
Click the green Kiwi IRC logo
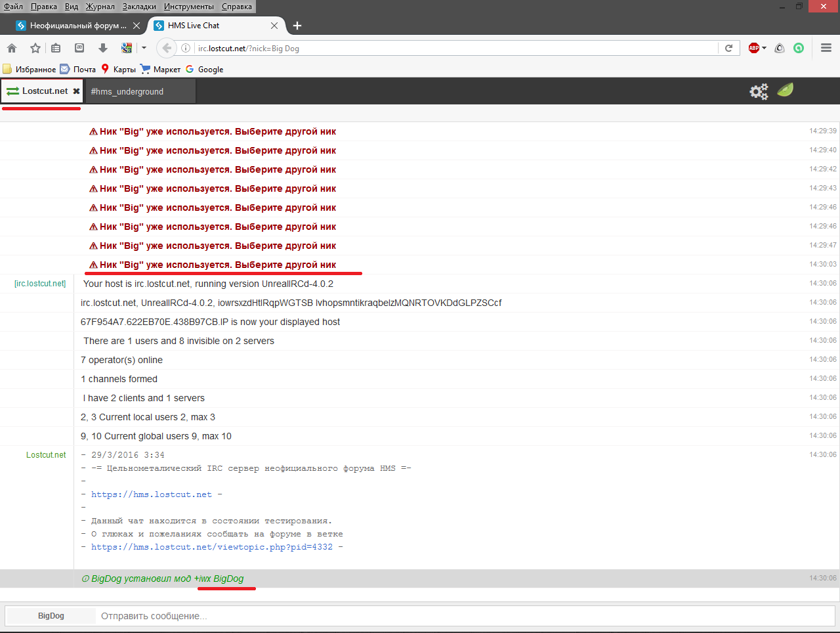[786, 90]
